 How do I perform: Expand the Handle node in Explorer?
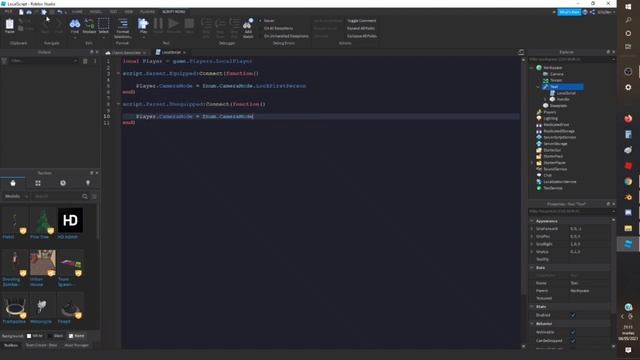point(545,99)
